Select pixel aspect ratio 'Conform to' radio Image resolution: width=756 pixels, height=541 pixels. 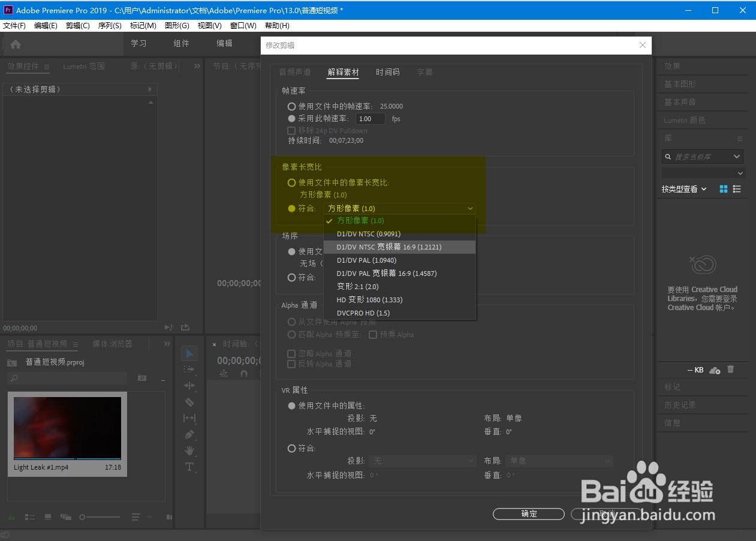point(291,208)
